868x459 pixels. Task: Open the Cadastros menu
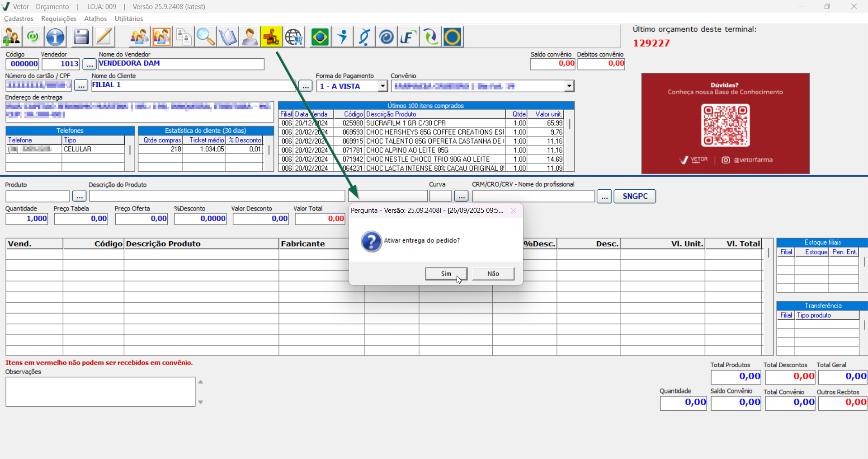(19, 19)
